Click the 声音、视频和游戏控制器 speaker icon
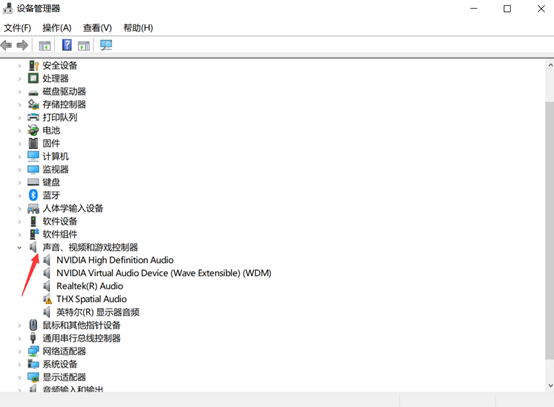This screenshot has height=407, width=554. click(33, 247)
